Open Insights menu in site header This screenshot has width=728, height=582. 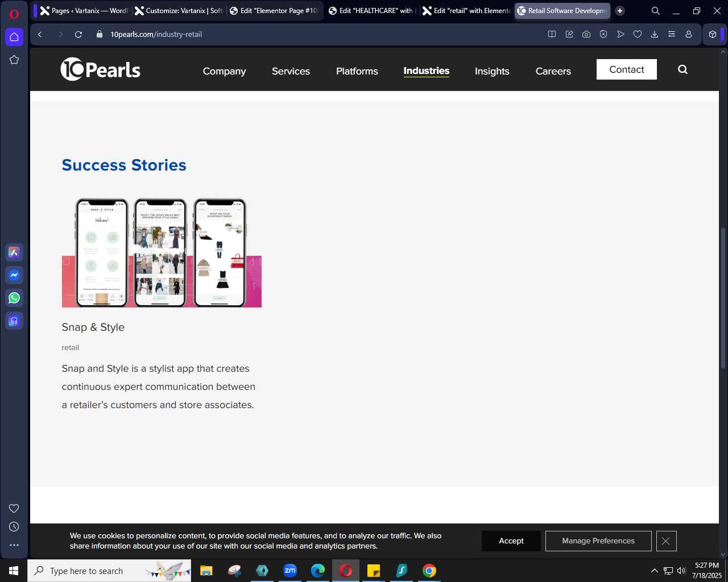(492, 71)
